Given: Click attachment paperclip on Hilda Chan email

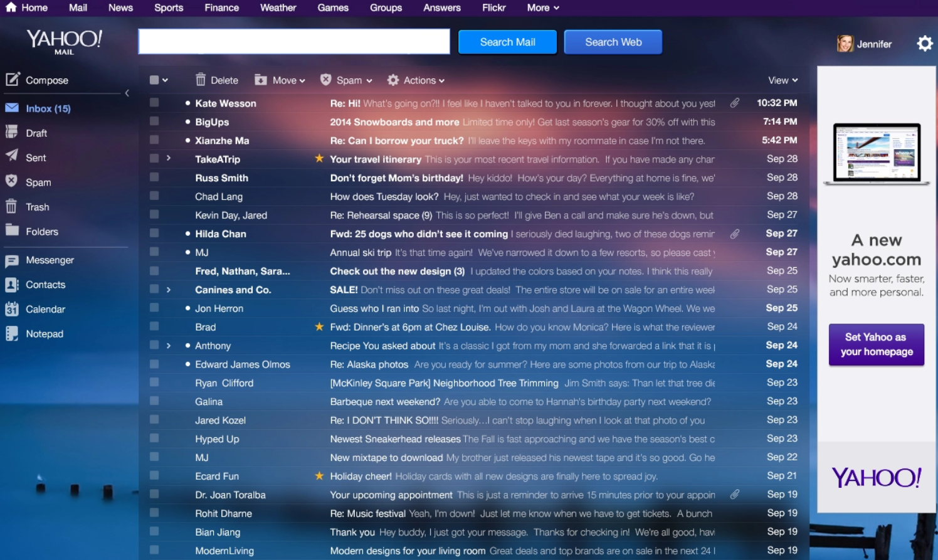Looking at the screenshot, I should 734,233.
